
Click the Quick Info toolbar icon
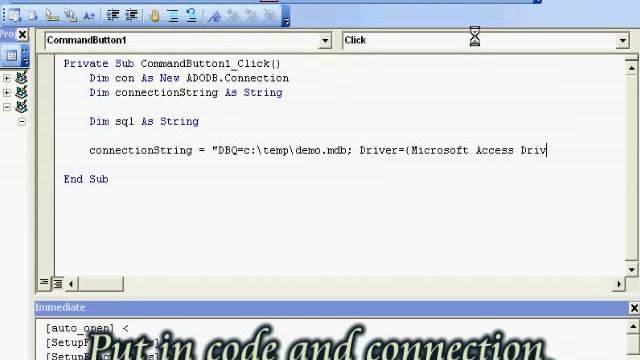pos(52,16)
